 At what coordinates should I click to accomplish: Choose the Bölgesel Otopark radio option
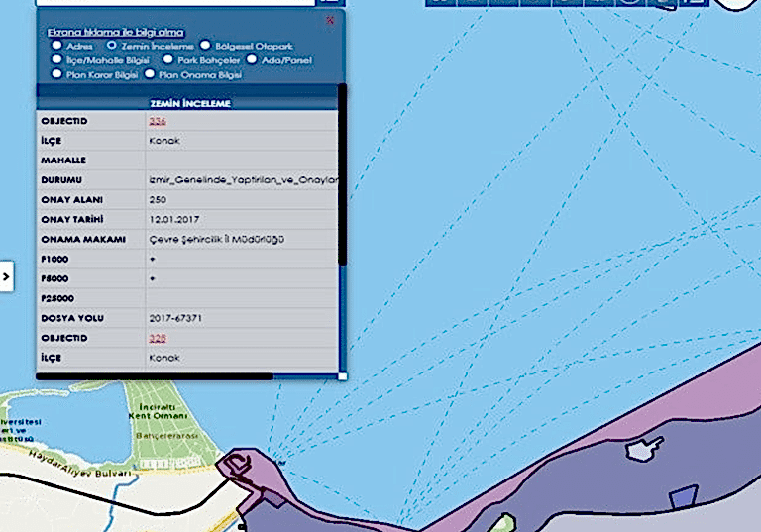coord(205,45)
